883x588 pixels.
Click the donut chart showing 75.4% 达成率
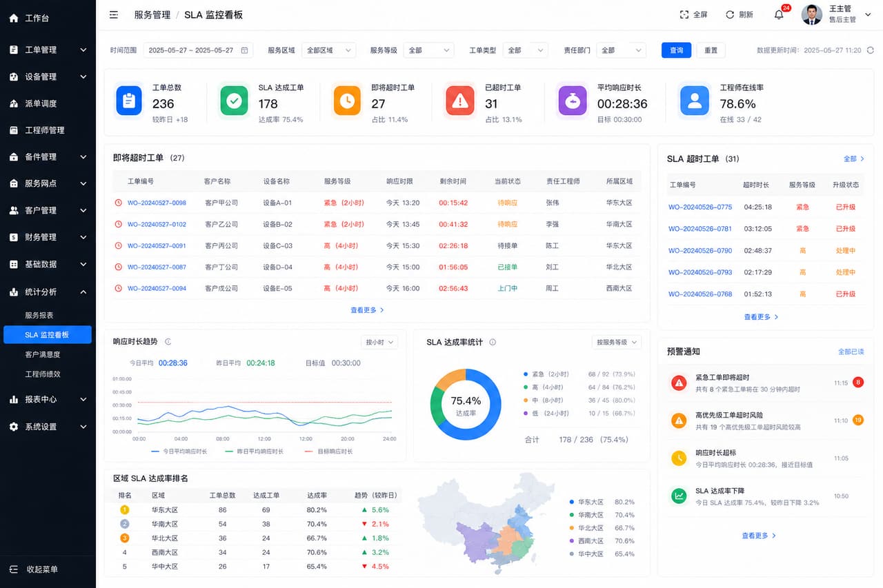pos(466,405)
